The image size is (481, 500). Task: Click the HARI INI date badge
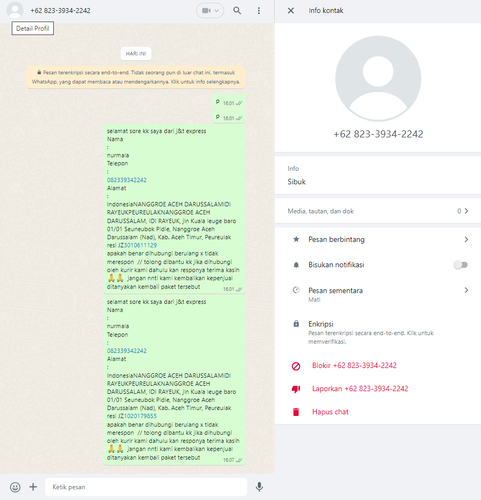pyautogui.click(x=136, y=54)
